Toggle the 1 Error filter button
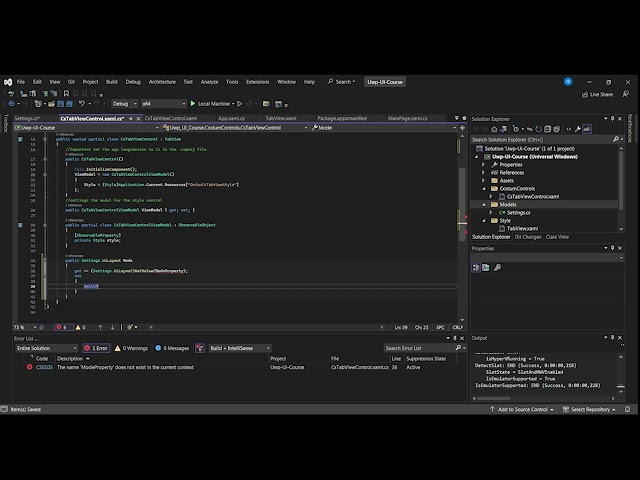Screen dimensions: 640x480 [96, 348]
